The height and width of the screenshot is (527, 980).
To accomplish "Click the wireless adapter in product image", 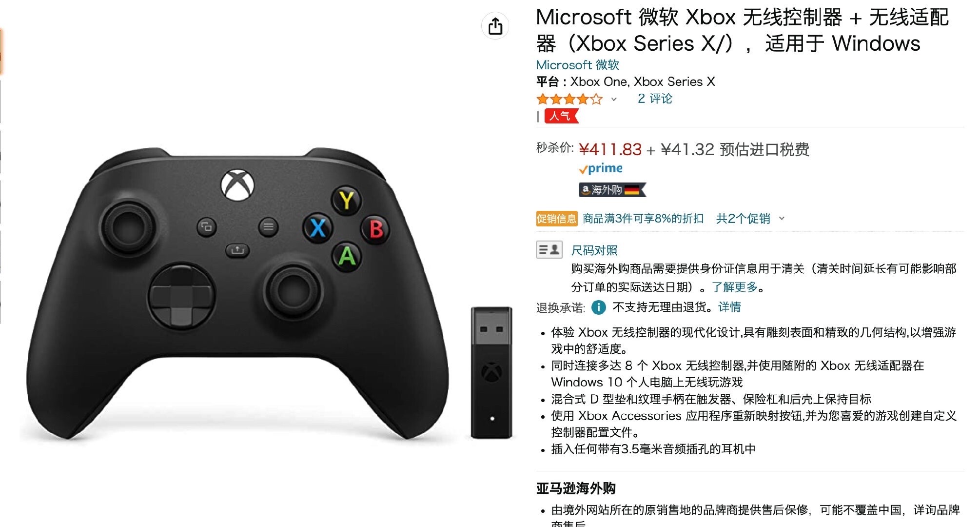I will (x=491, y=372).
